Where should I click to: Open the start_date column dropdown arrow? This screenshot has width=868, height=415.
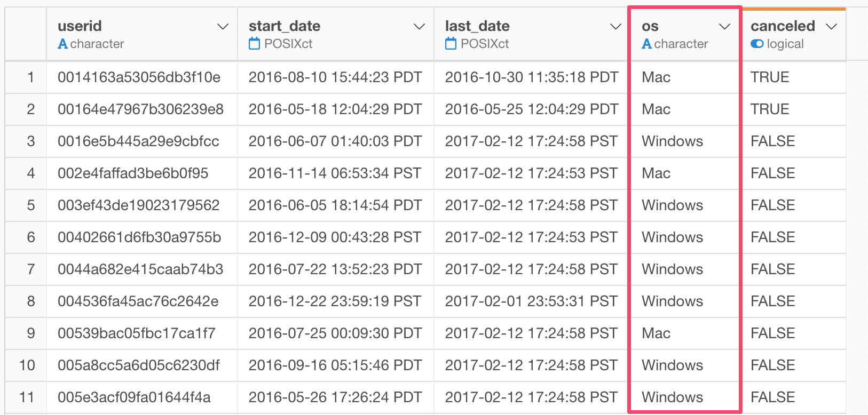coord(420,27)
